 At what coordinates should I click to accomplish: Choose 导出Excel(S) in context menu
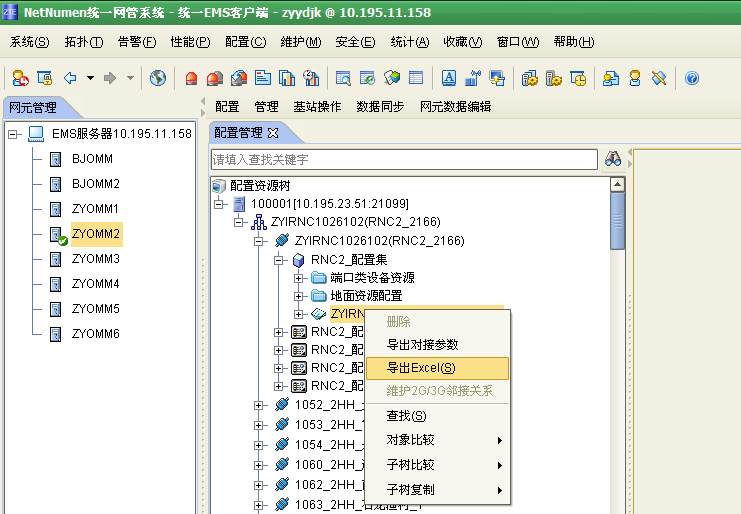click(x=438, y=368)
